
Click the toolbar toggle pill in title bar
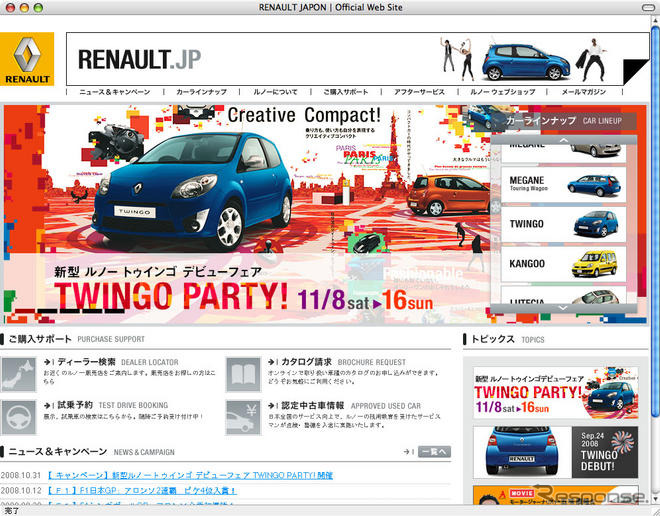pyautogui.click(x=648, y=7)
